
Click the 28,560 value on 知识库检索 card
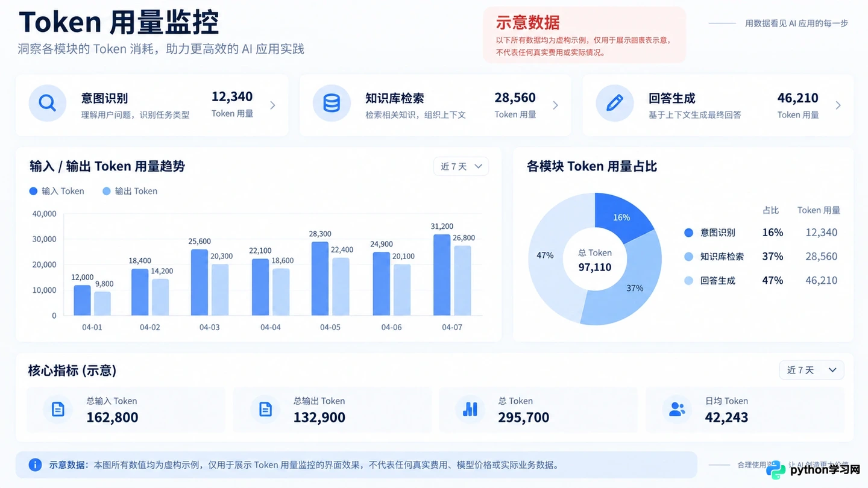(515, 98)
